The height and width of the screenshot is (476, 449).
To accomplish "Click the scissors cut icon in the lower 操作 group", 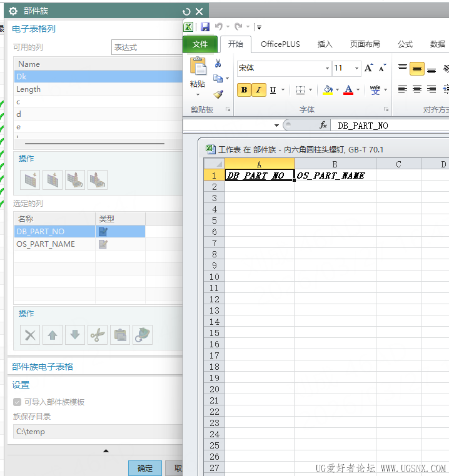I will pyautogui.click(x=98, y=335).
